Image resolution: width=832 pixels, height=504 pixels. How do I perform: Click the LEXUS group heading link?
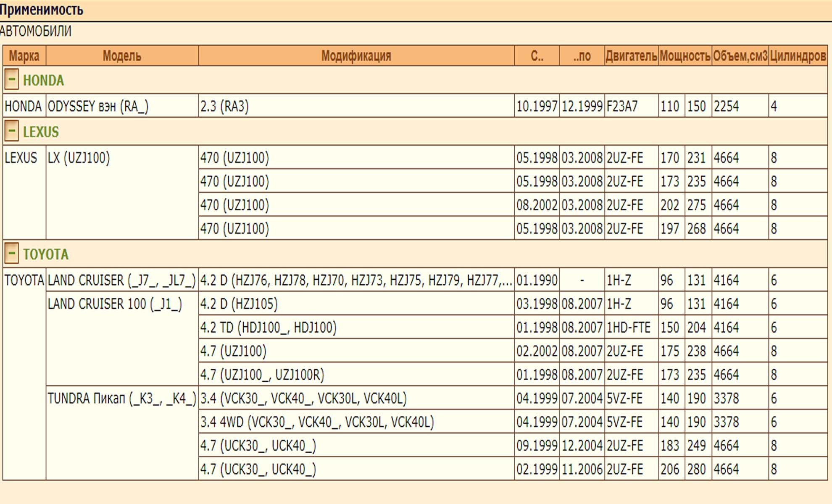(41, 132)
